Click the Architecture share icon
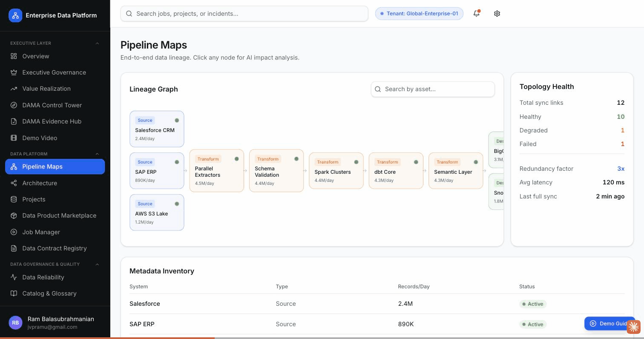The width and height of the screenshot is (644, 339). [14, 183]
